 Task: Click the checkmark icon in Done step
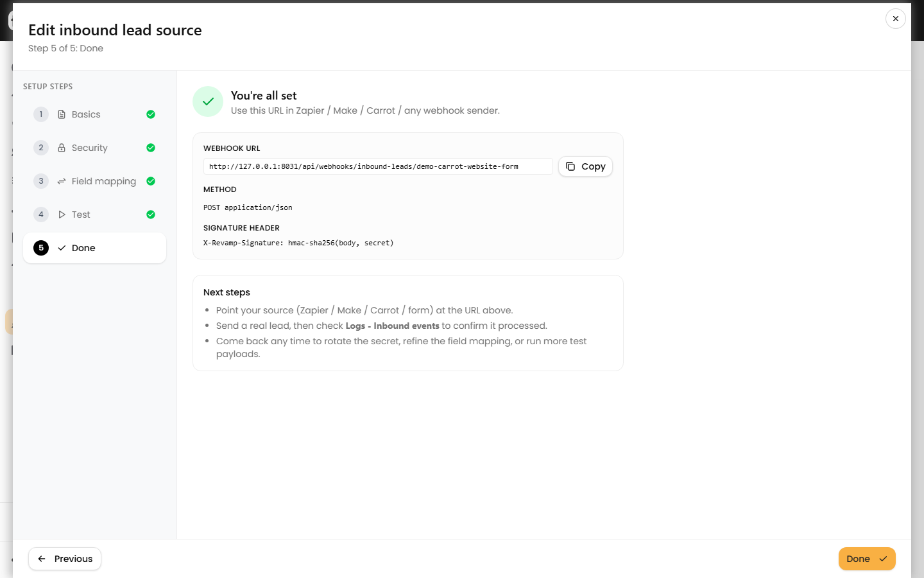click(62, 248)
